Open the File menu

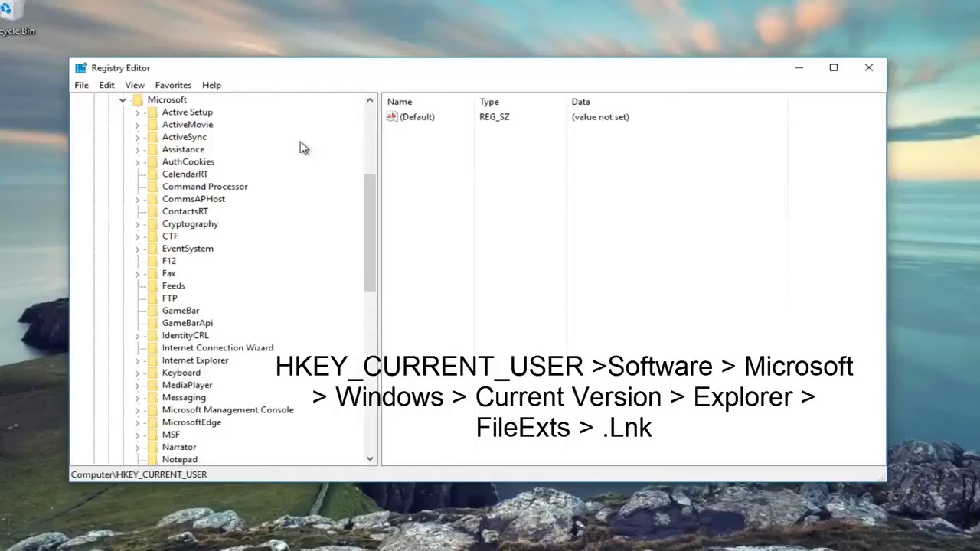tap(81, 85)
